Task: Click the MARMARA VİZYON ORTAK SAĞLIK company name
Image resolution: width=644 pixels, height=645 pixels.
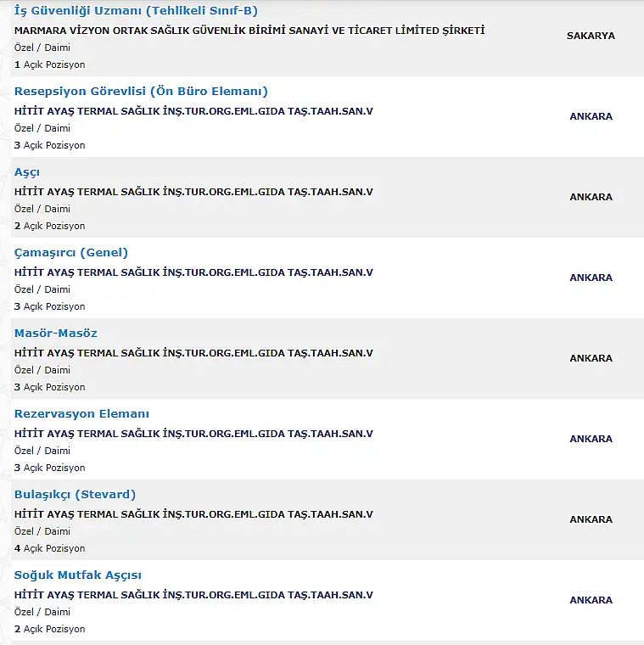Action: click(249, 31)
